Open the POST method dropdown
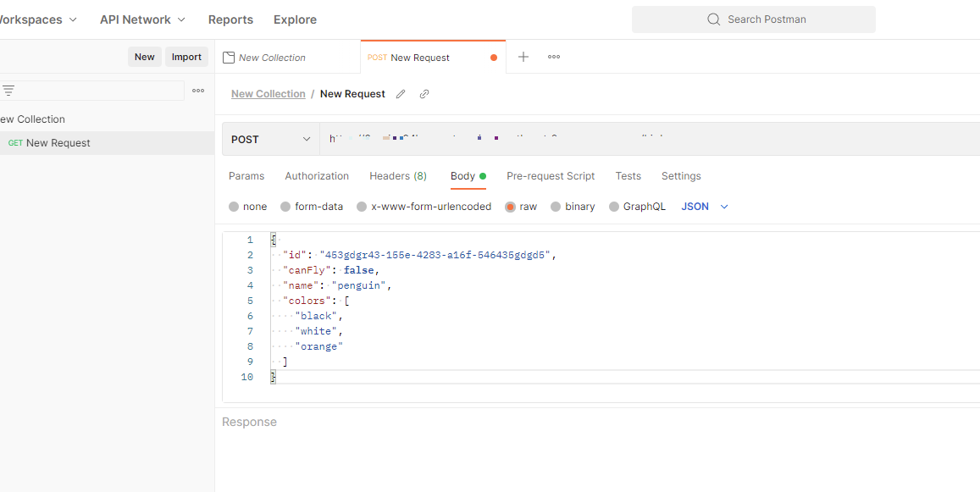Screen dimensions: 980x492 click(x=271, y=139)
